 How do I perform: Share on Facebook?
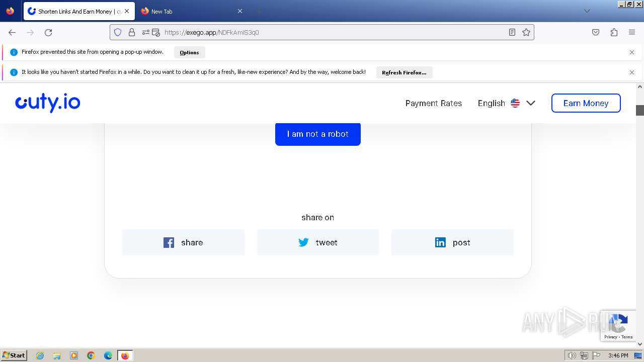click(183, 242)
